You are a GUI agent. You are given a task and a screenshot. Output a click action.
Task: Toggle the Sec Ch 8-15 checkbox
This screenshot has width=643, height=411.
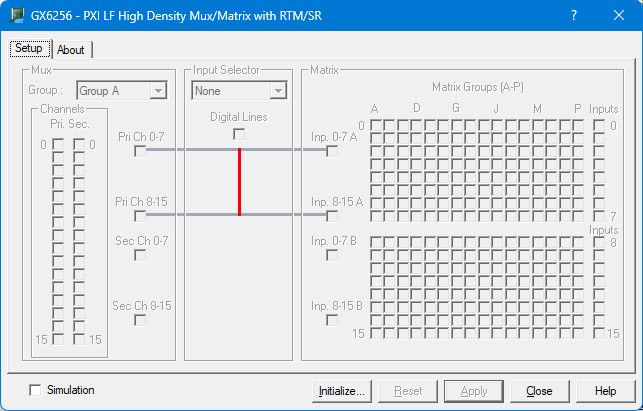click(x=140, y=319)
